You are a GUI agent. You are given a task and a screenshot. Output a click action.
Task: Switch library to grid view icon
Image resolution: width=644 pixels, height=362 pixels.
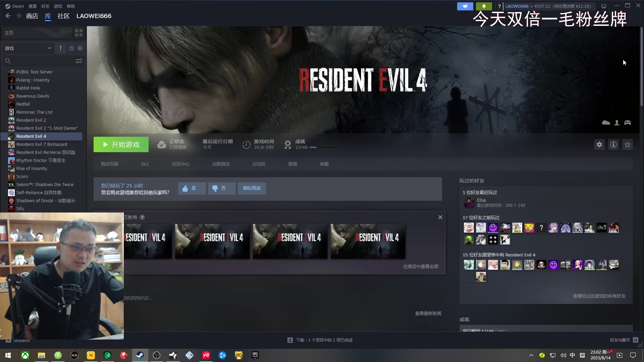click(79, 33)
